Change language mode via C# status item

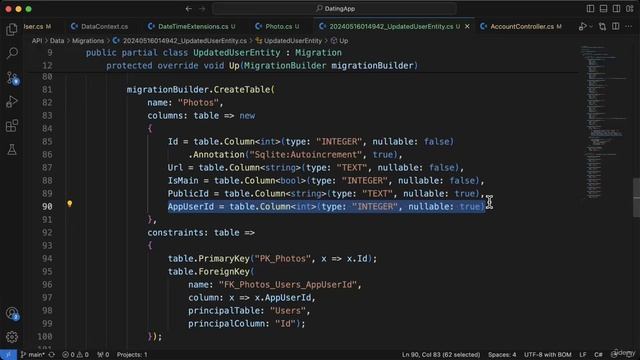pos(598,355)
